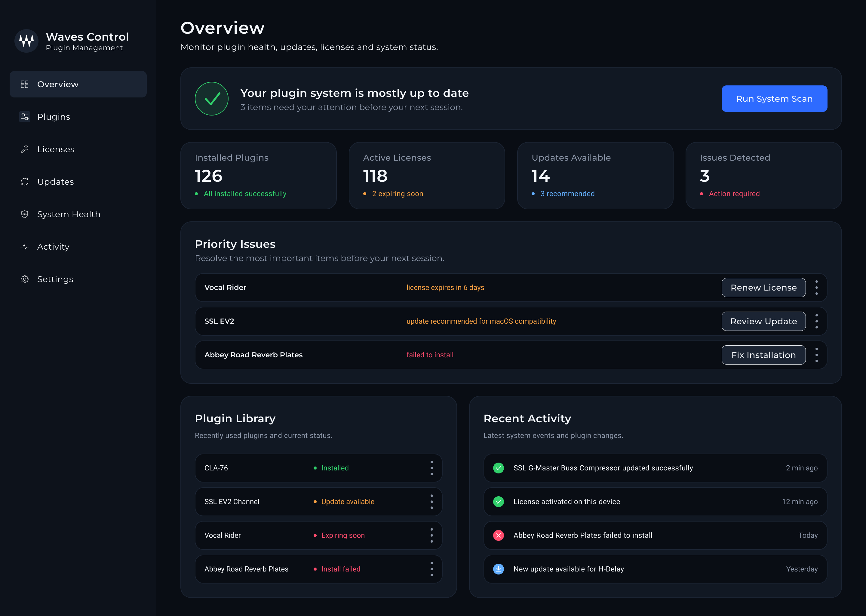Viewport: 866px width, 616px height.
Task: Click 'Expiring soon' status label
Action: coord(343,535)
